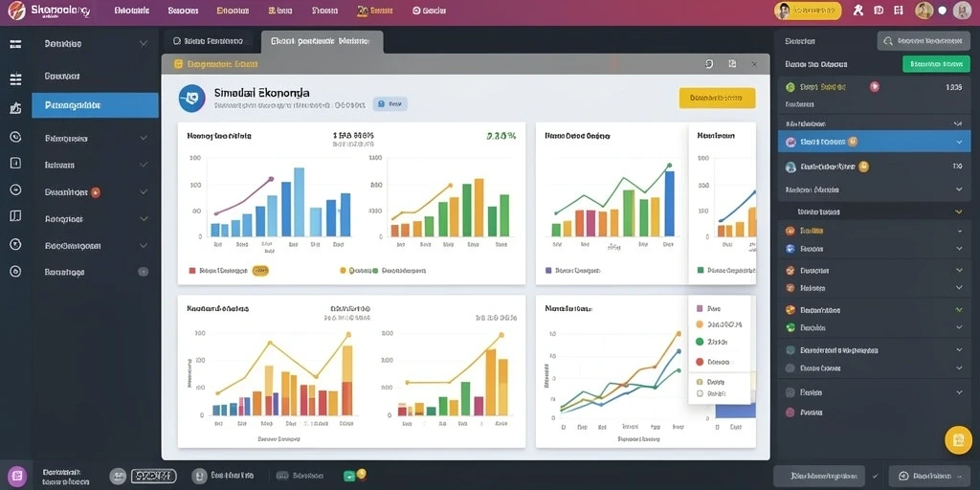Viewport: 980px width, 490px height.
Task: Click the chat bubble icon in the top purple bar
Action: (879, 10)
